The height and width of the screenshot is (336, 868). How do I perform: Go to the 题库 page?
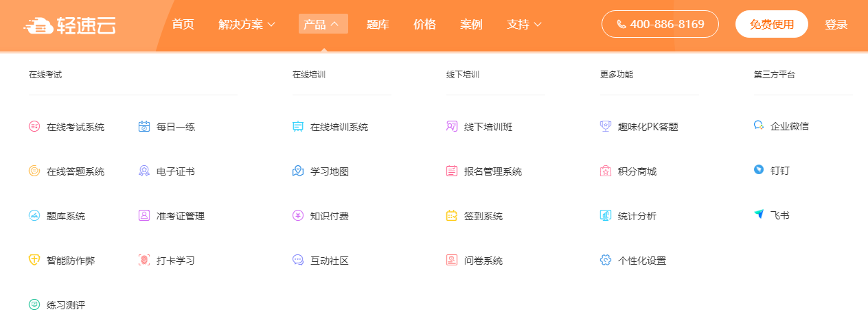[x=378, y=25]
